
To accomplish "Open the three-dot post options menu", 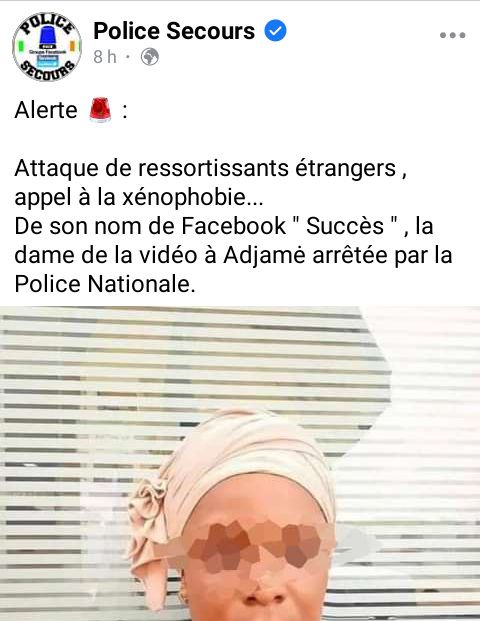I will 452,35.
